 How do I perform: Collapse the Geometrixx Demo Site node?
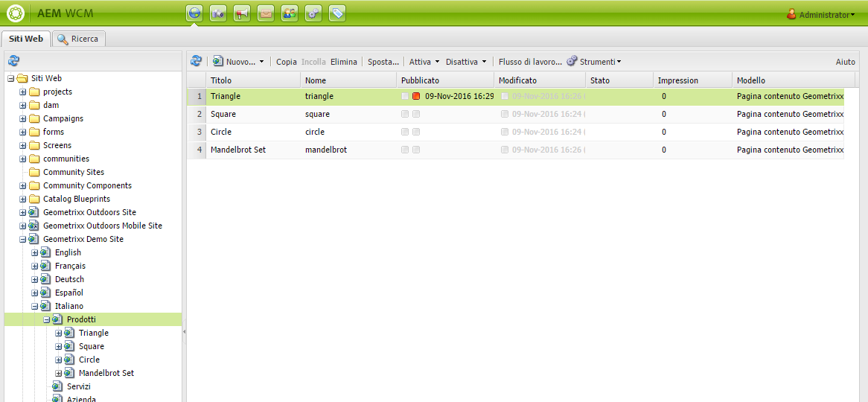click(22, 239)
